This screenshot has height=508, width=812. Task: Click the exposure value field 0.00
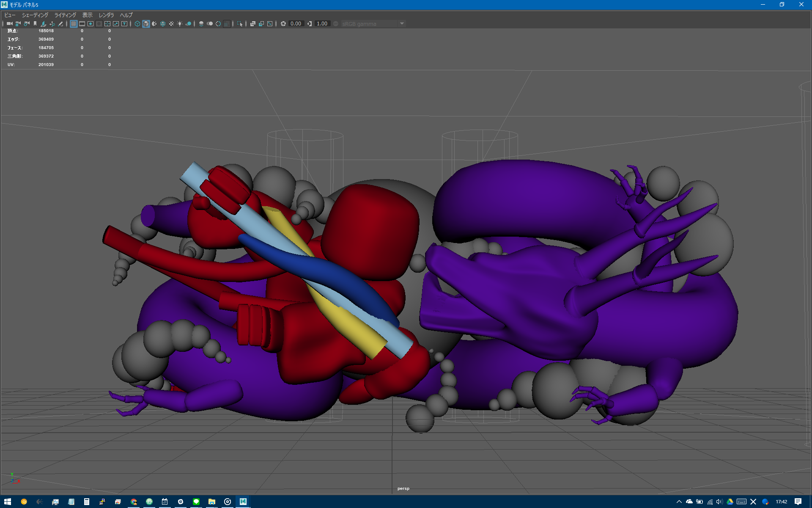tap(296, 24)
